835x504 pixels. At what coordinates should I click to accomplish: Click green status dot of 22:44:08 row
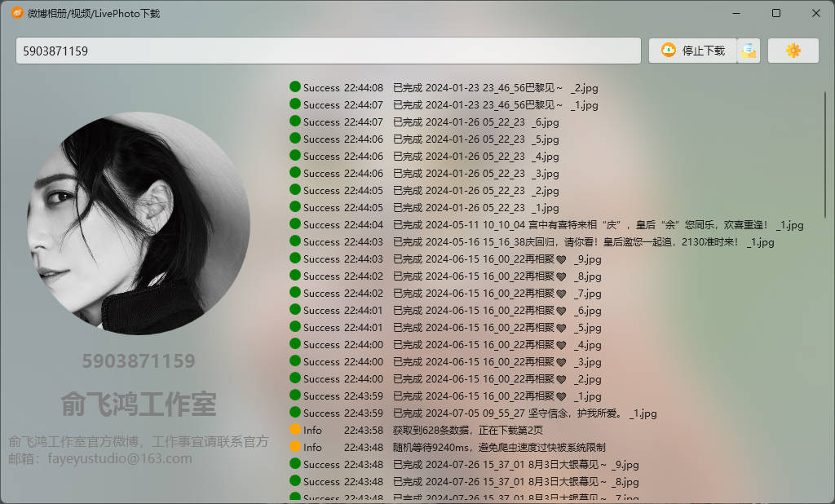pyautogui.click(x=295, y=86)
